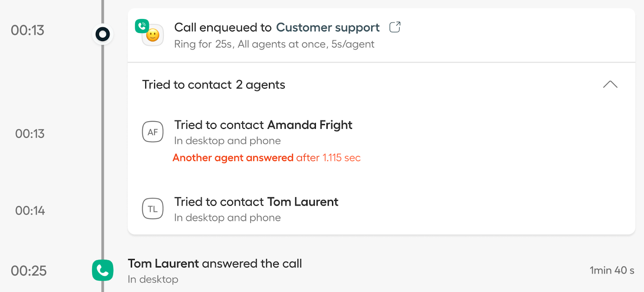Viewport: 644px width, 292px height.
Task: Click the timeline circle marker at 00:13
Action: pos(103,34)
